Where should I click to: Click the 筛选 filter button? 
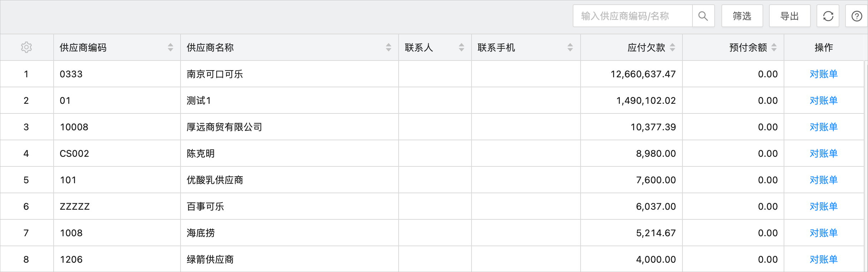[742, 16]
